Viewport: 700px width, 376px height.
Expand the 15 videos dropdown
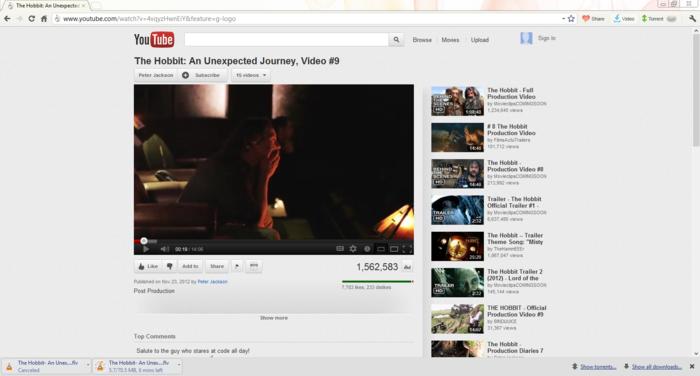pos(251,75)
